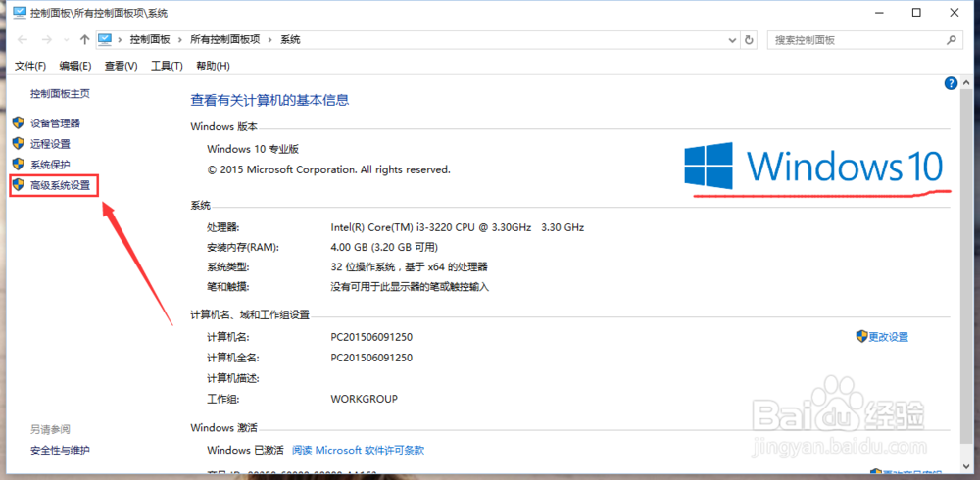Open 高级系统设置 link
The height and width of the screenshot is (480, 980).
[60, 185]
